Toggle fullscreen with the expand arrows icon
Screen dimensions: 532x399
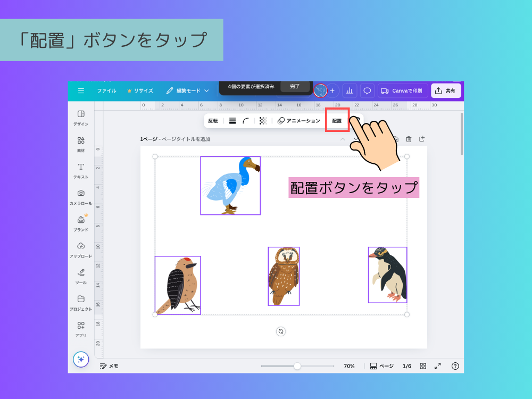coord(438,366)
